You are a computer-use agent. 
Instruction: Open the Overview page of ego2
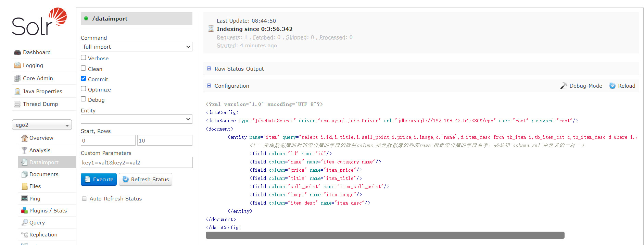pos(41,138)
